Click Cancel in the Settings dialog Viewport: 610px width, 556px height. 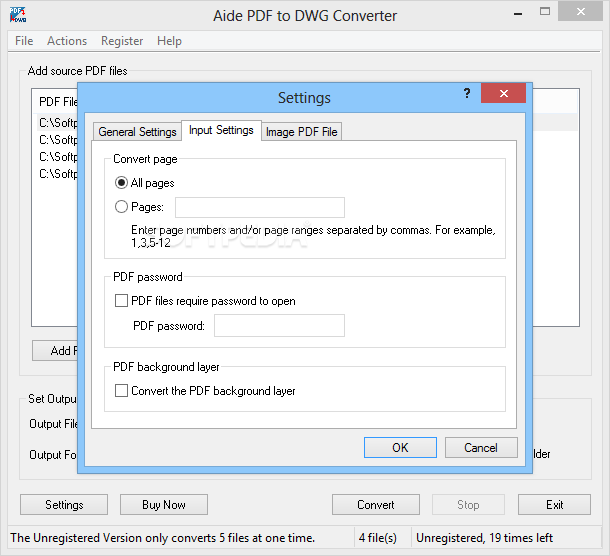pyautogui.click(x=481, y=447)
